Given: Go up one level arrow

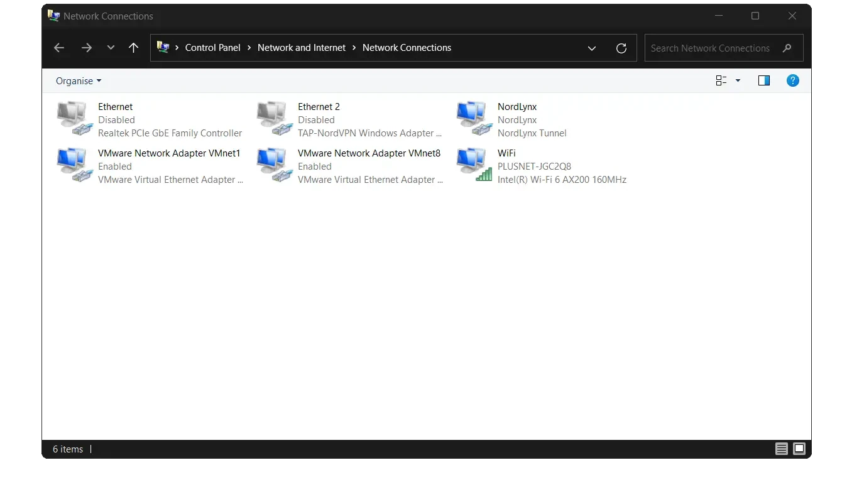Looking at the screenshot, I should pyautogui.click(x=133, y=48).
